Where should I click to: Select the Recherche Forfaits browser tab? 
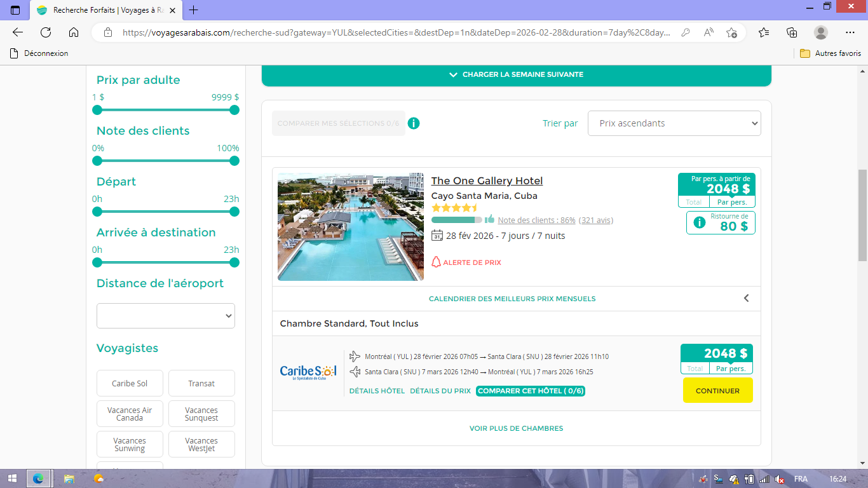105,10
